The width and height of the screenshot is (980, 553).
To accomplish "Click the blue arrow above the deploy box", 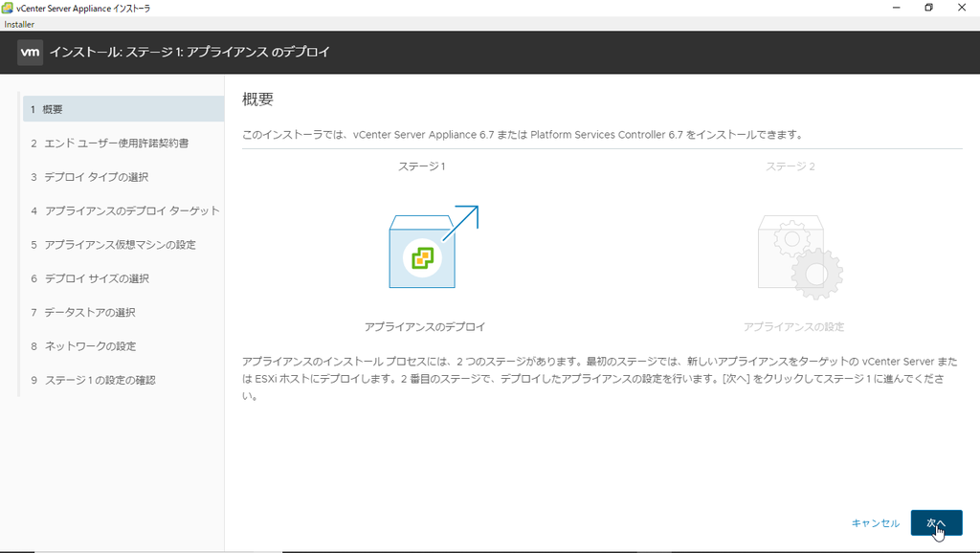I will point(466,212).
